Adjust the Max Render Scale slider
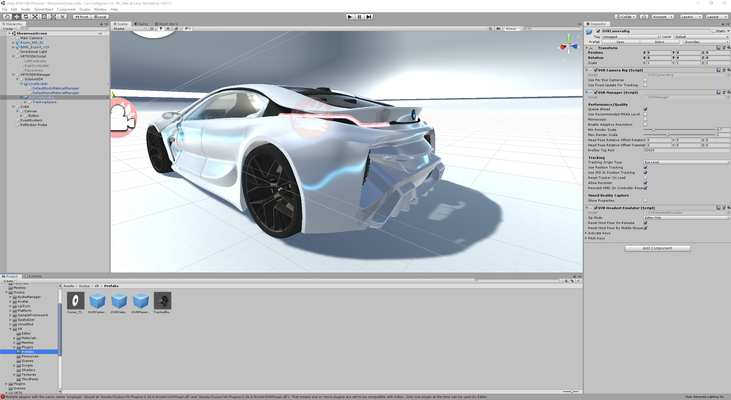 click(x=679, y=135)
